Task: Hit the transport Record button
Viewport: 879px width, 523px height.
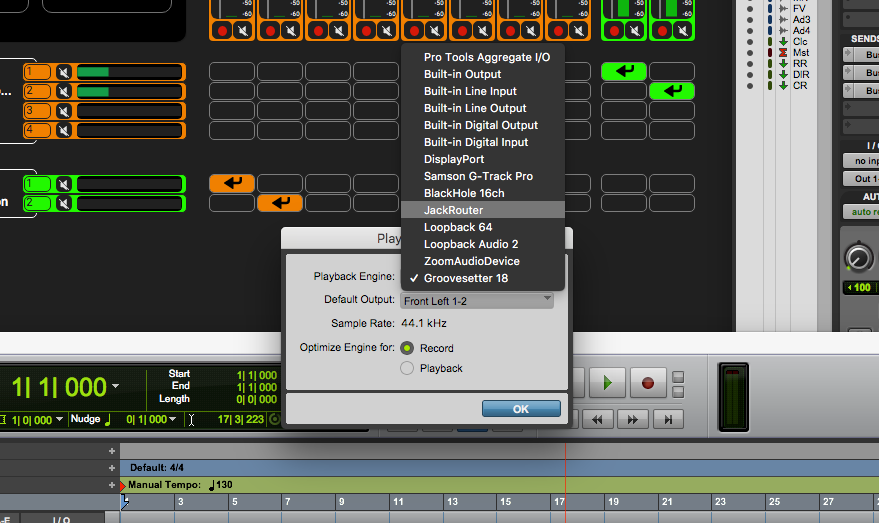Action: point(647,383)
